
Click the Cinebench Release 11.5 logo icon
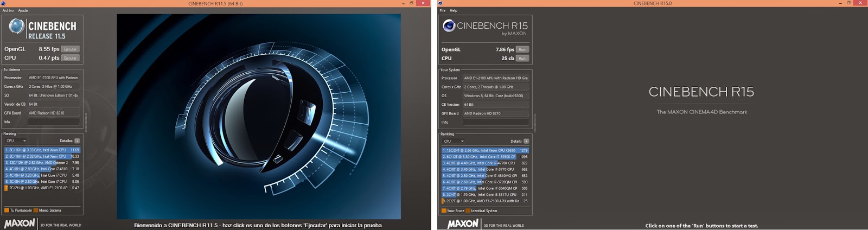point(17,27)
